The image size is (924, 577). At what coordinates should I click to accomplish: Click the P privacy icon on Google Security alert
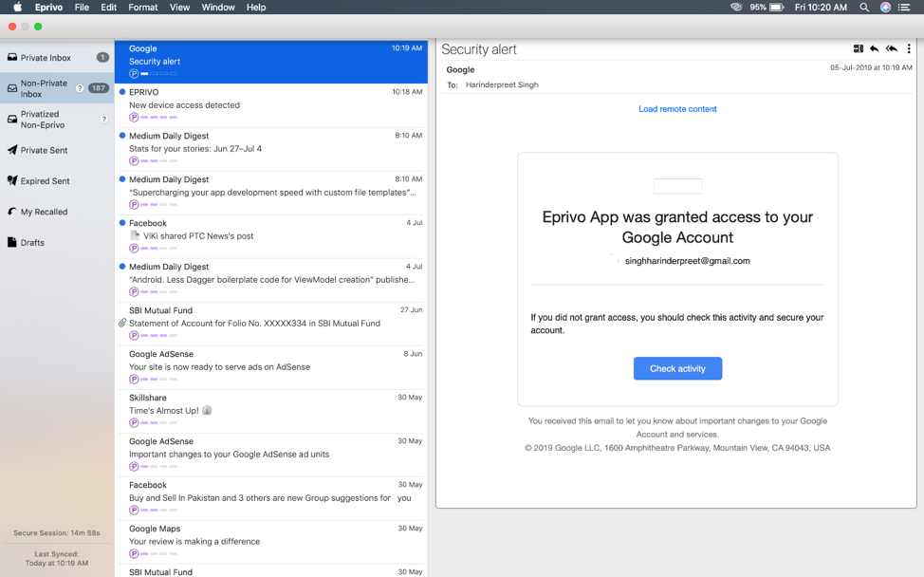tap(135, 74)
